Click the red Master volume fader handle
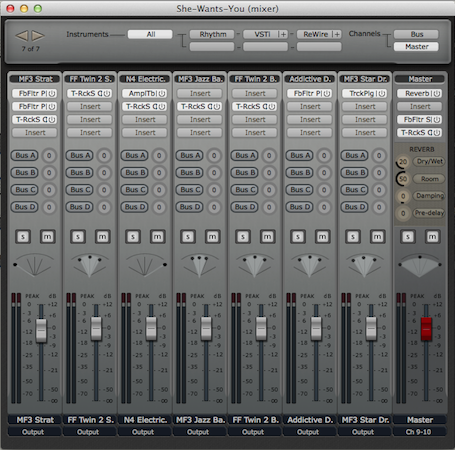 pyautogui.click(x=426, y=329)
